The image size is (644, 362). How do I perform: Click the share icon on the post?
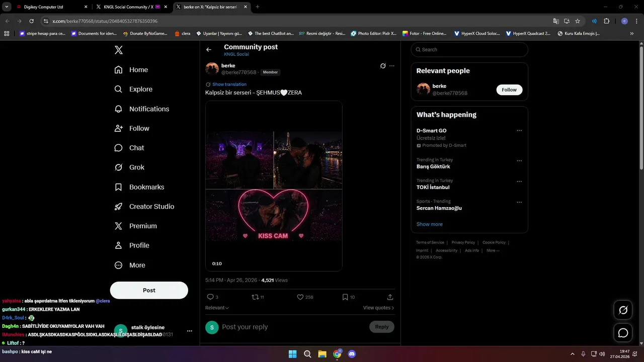click(x=390, y=297)
